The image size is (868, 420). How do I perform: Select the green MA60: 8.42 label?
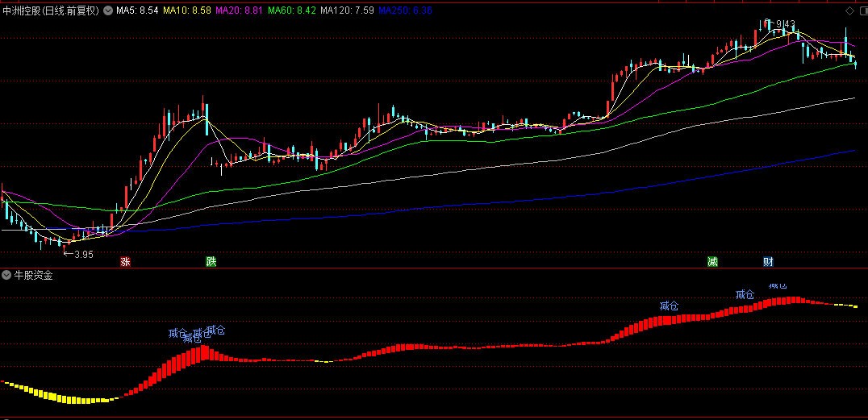291,10
